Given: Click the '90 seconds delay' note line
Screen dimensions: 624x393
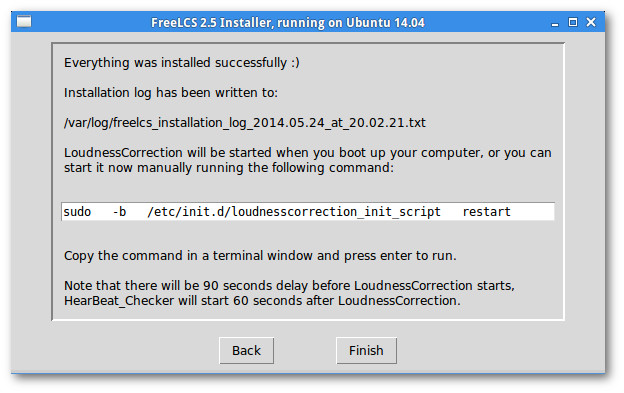Looking at the screenshot, I should (289, 286).
